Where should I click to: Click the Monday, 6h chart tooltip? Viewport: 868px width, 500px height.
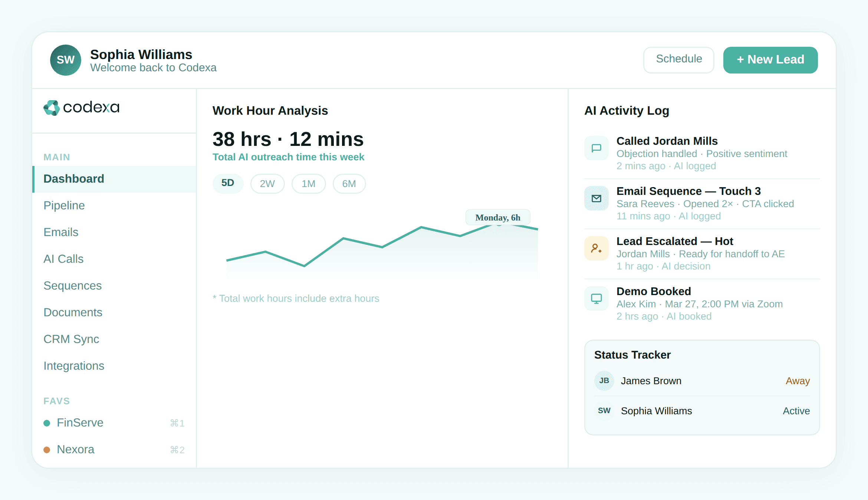click(x=497, y=218)
